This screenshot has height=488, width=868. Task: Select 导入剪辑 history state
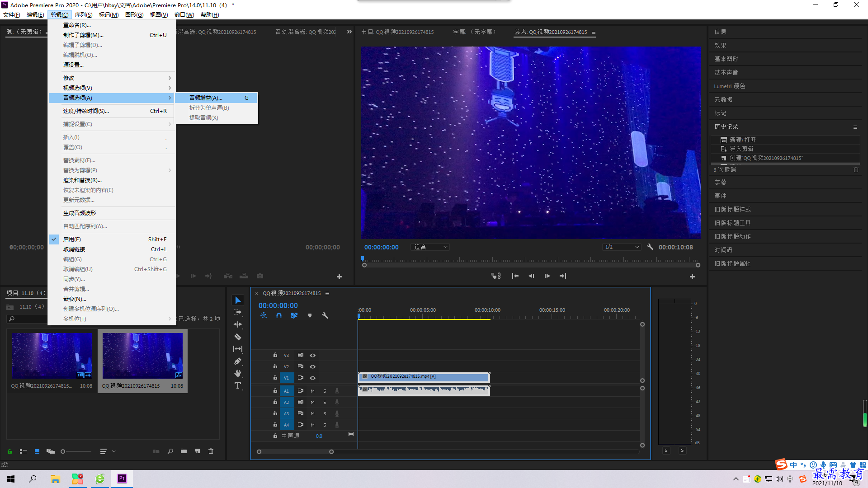click(741, 149)
